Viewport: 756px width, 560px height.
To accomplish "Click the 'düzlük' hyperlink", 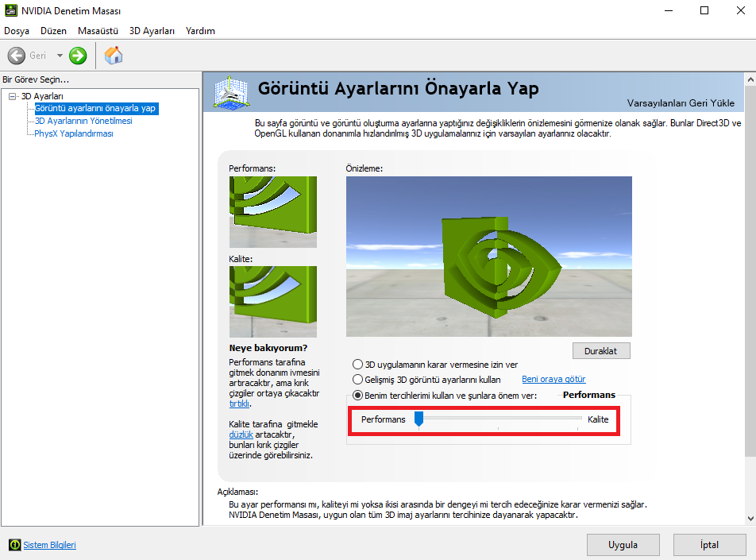I will point(241,434).
